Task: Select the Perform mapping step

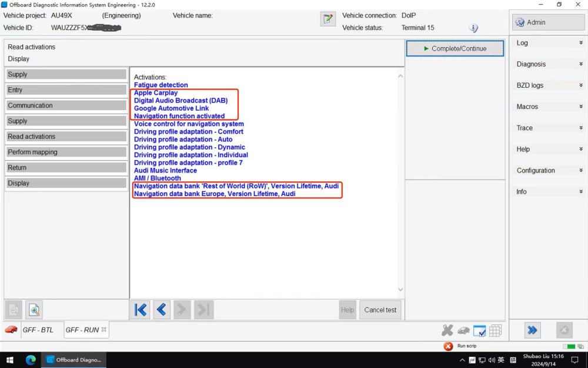Action: pos(66,152)
